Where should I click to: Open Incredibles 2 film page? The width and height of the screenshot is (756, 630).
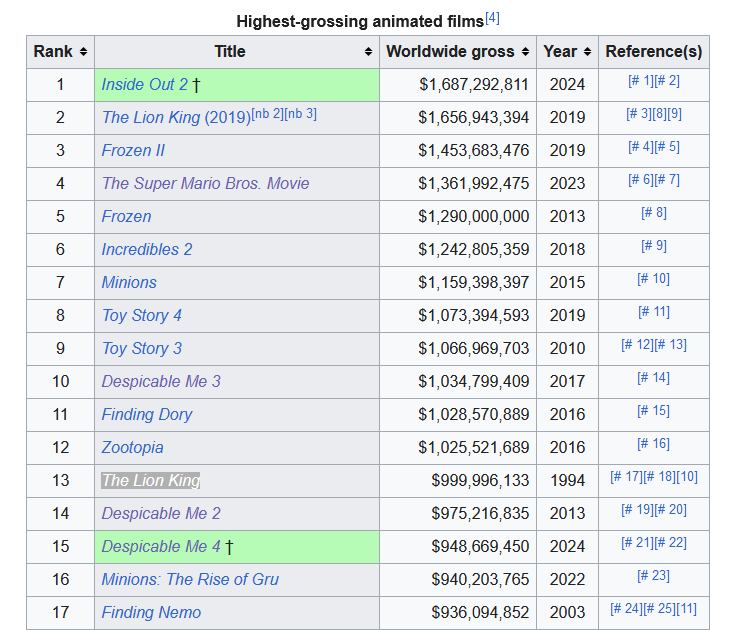pos(146,250)
